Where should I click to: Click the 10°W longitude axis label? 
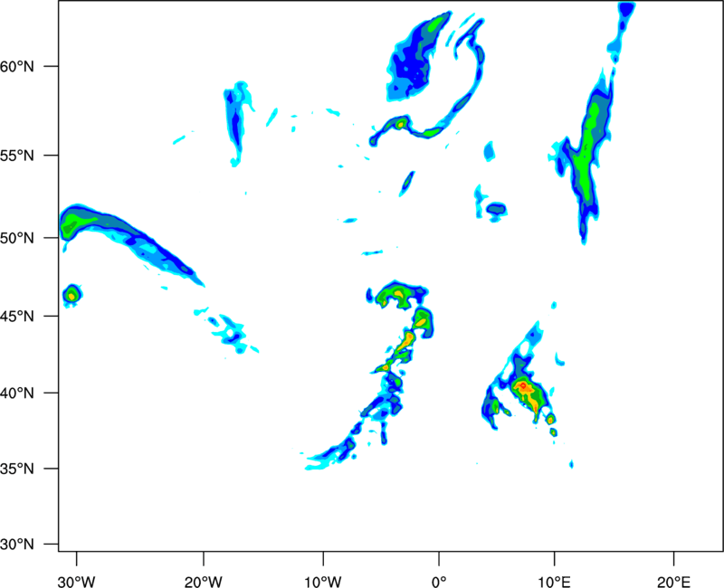[323, 582]
